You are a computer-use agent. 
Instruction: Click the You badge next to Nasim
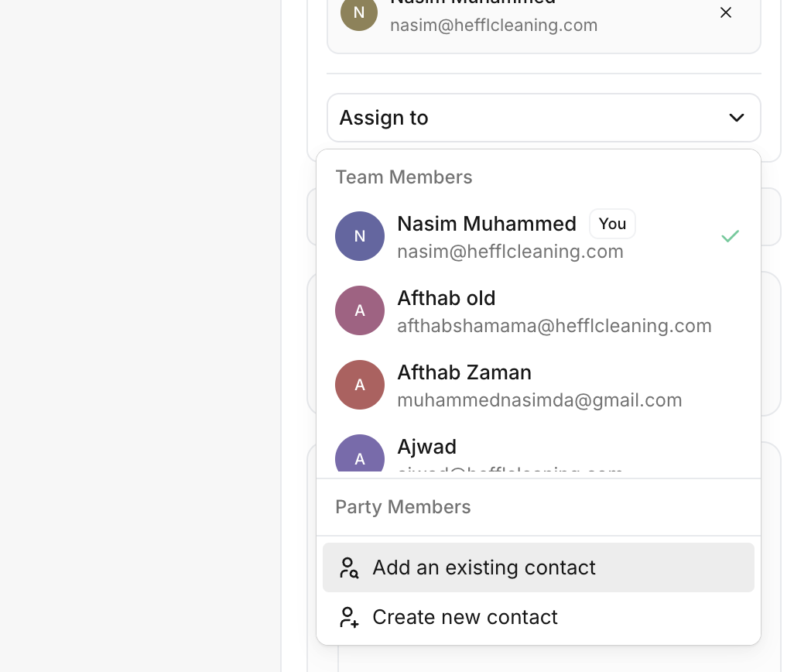612,224
